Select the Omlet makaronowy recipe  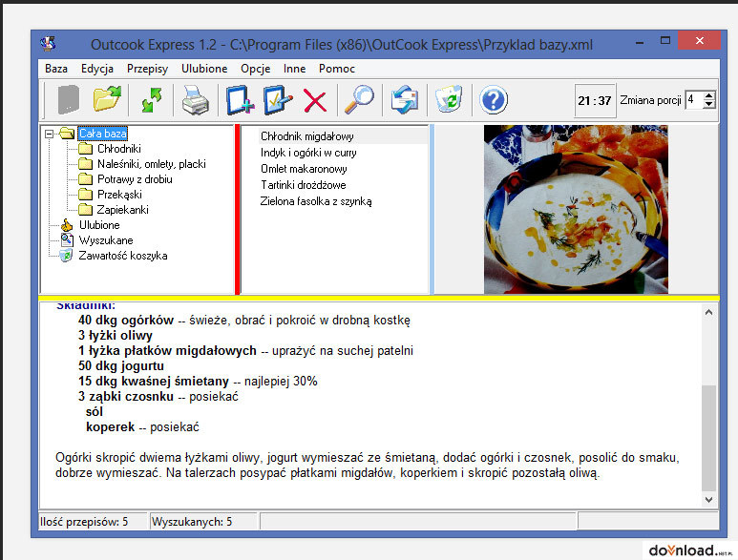tap(304, 169)
